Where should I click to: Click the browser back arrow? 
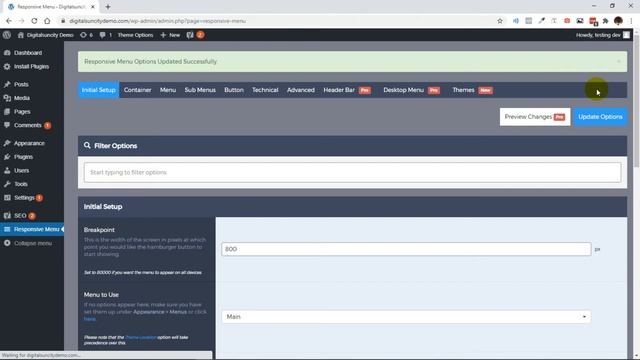(x=9, y=21)
